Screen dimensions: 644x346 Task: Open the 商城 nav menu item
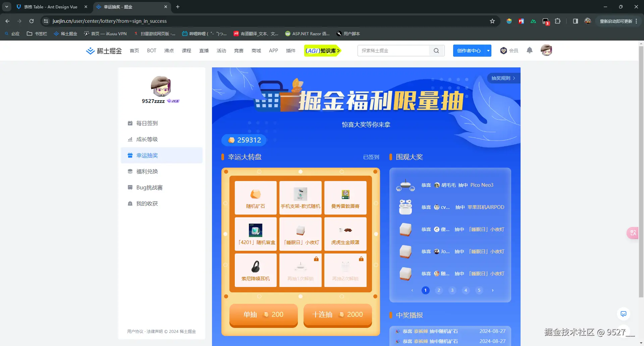(256, 51)
